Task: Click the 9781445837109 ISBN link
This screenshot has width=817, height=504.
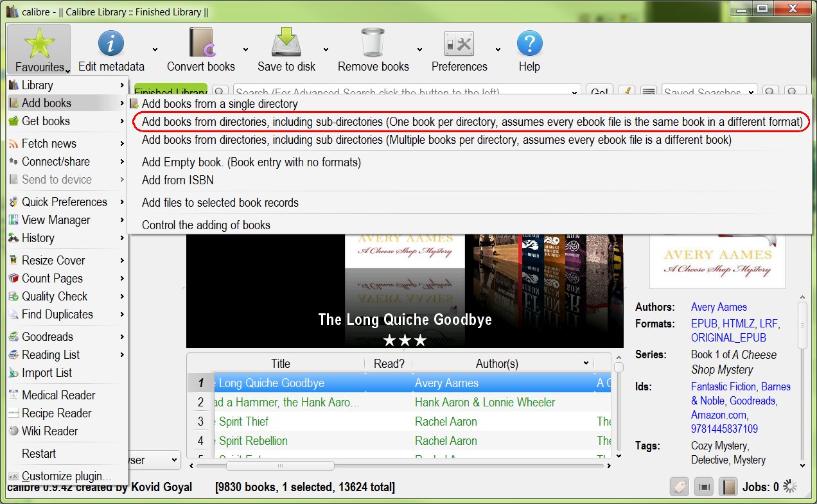Action: 725,429
